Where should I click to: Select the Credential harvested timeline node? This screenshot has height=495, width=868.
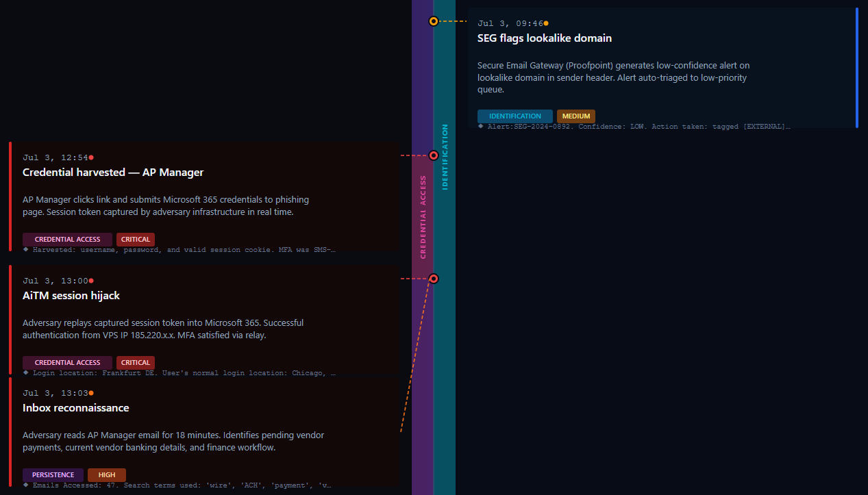pos(434,155)
